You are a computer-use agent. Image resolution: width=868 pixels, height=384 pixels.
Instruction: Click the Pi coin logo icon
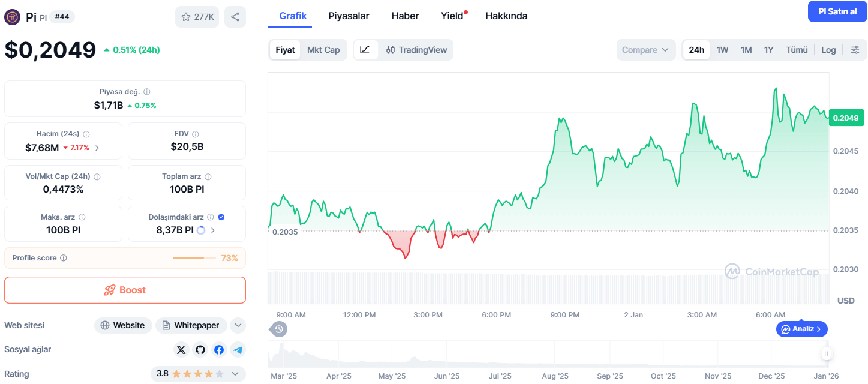click(13, 17)
